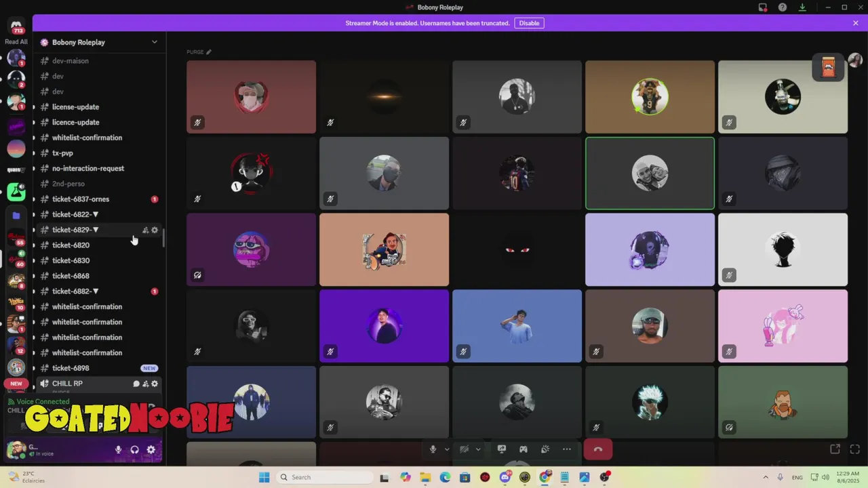Invite people to CHILL RP channel
Image resolution: width=868 pixels, height=488 pixels.
(145, 384)
